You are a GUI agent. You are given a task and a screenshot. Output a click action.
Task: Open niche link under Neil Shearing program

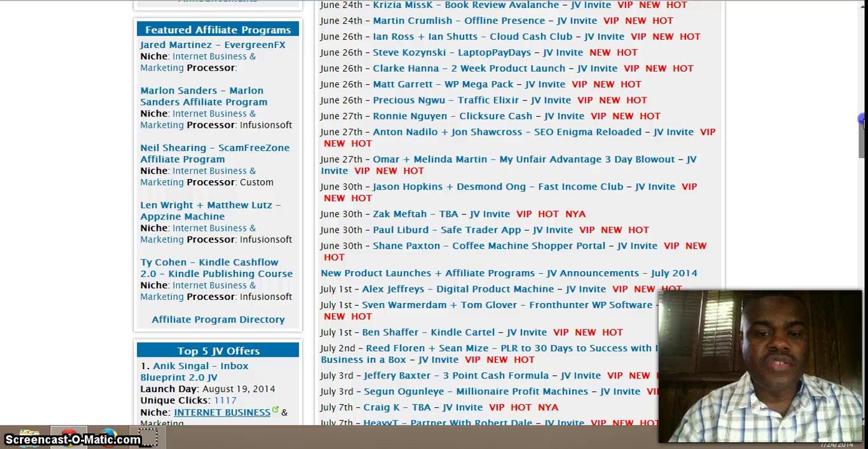tap(198, 176)
